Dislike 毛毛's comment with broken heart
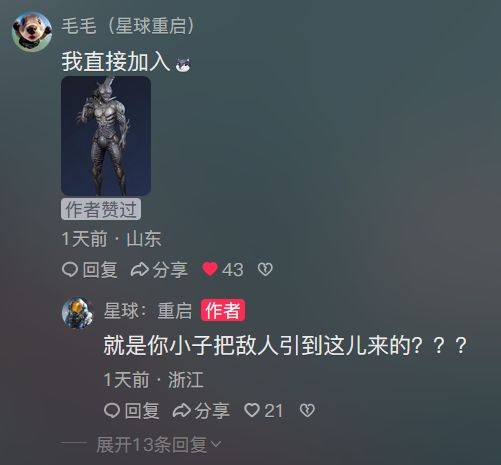Screen dimensions: 501x465 click(265, 269)
